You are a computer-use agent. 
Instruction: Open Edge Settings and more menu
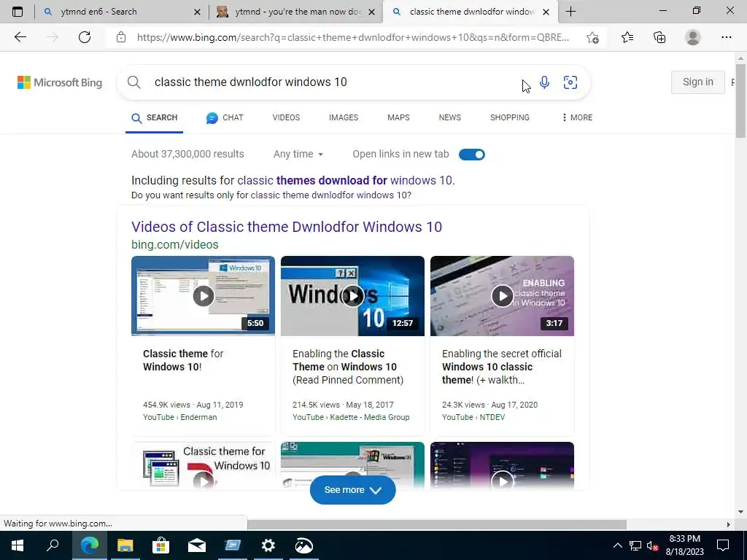pyautogui.click(x=726, y=37)
